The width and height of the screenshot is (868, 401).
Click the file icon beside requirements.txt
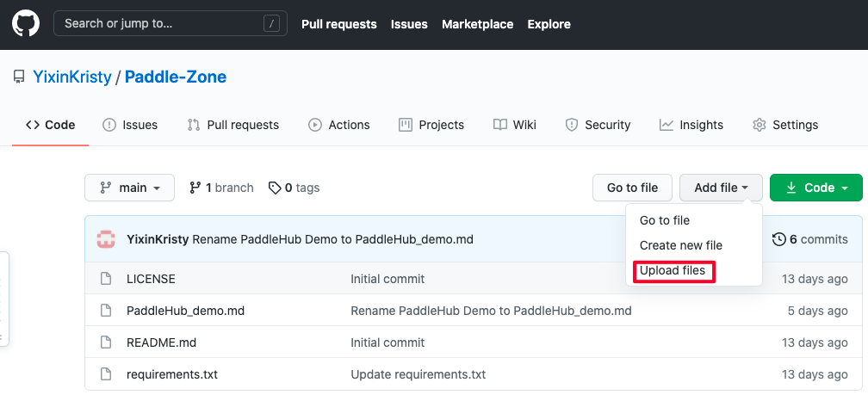(x=105, y=374)
